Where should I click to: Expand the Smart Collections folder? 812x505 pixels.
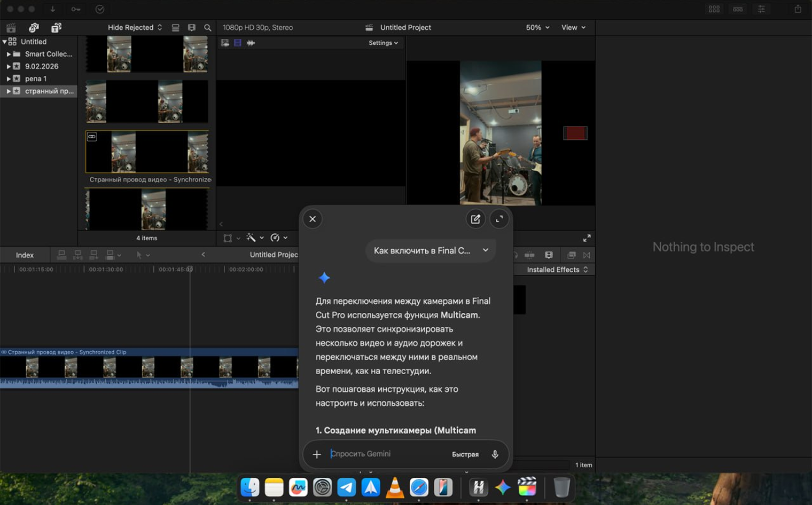(9, 54)
